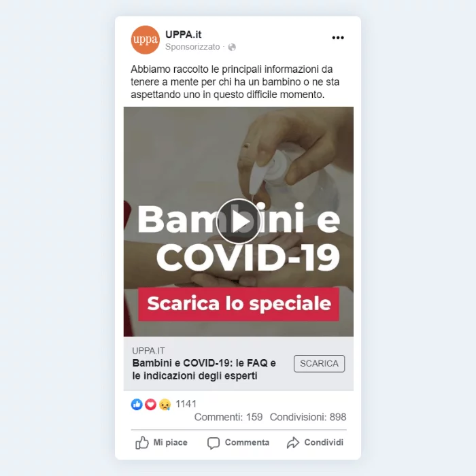Screen dimensions: 476x476
Task: Click the Sponsorizzato label
Action: [192, 47]
